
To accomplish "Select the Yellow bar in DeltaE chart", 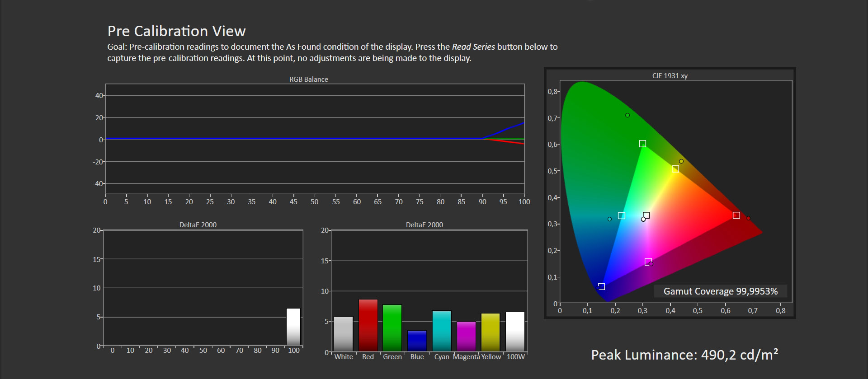I will pos(491,332).
